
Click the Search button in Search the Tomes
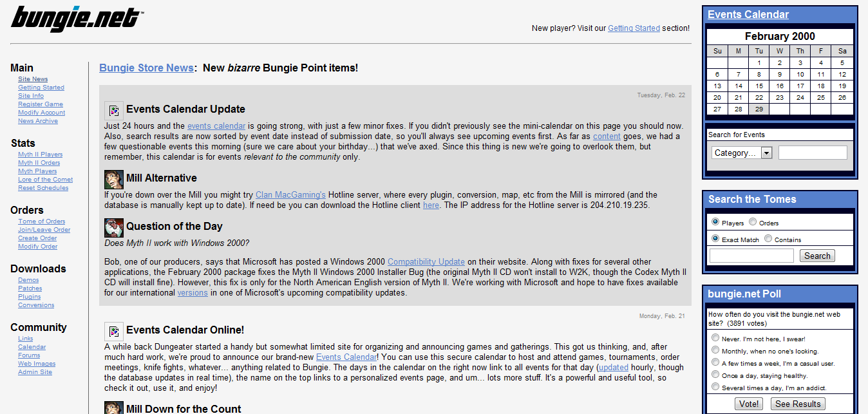click(x=817, y=256)
